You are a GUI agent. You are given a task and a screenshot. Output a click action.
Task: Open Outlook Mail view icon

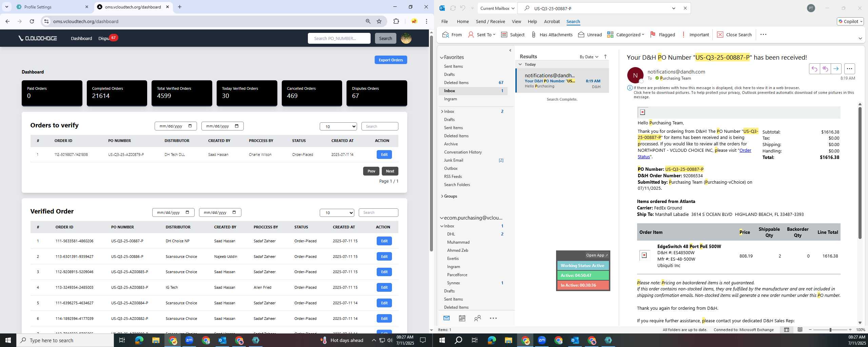pos(446,318)
